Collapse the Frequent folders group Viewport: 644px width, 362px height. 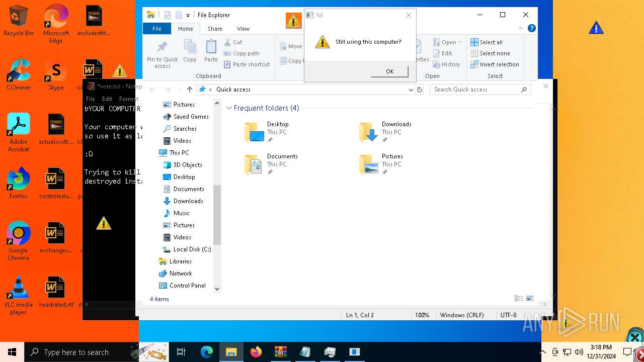click(x=229, y=108)
